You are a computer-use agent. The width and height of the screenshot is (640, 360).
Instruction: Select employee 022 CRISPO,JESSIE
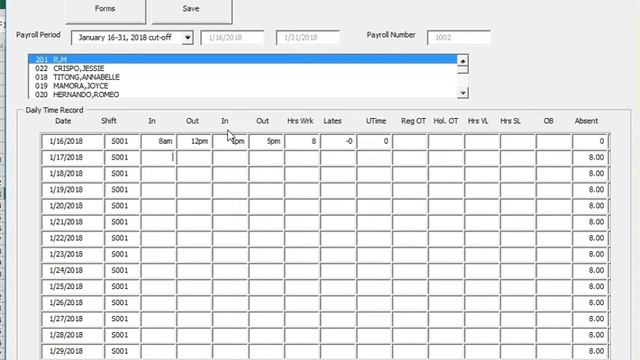[243, 68]
